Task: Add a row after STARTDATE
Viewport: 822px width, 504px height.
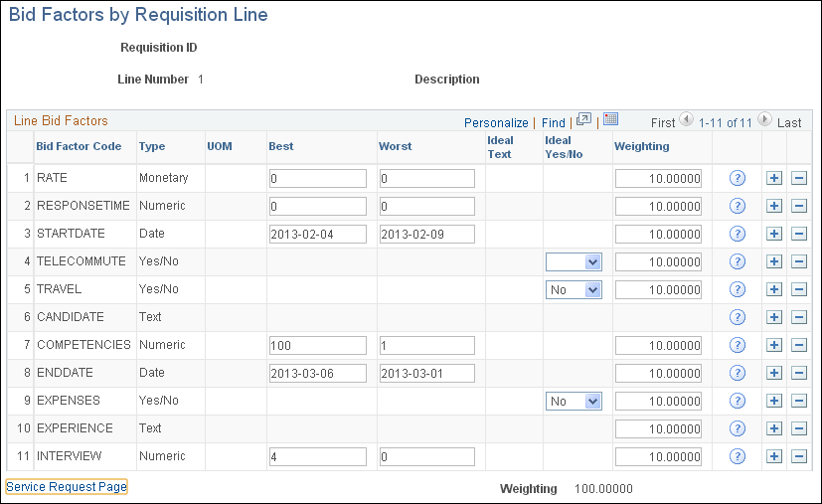Action: pyautogui.click(x=773, y=234)
